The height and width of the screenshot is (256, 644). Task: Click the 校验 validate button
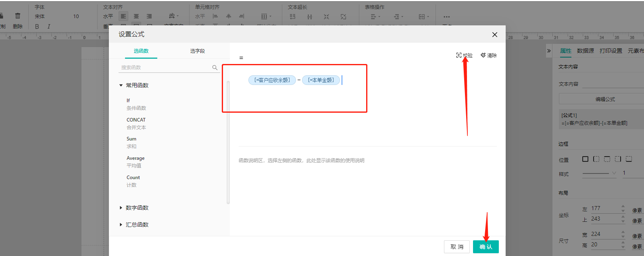tap(464, 56)
